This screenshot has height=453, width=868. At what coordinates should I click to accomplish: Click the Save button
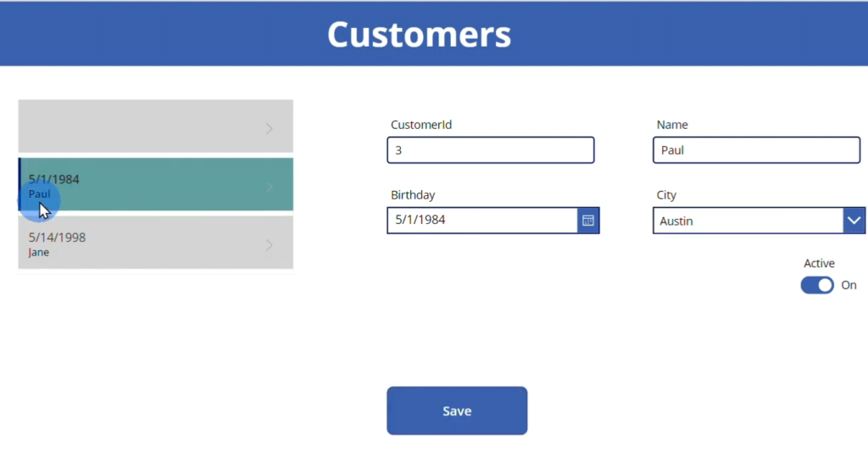[x=457, y=411]
